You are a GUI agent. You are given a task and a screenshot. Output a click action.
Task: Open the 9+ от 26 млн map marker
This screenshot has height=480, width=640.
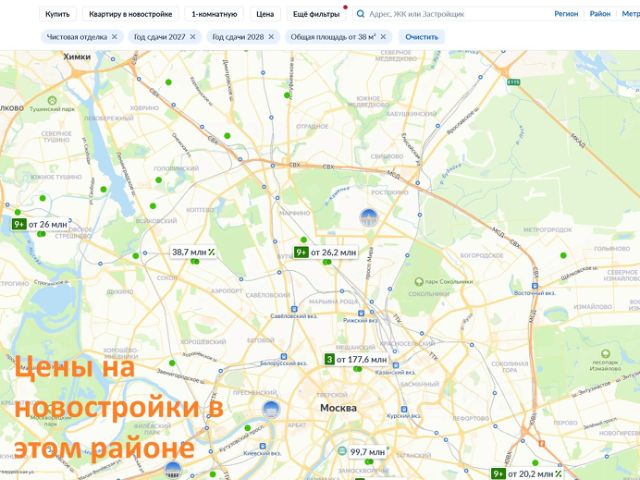point(40,224)
